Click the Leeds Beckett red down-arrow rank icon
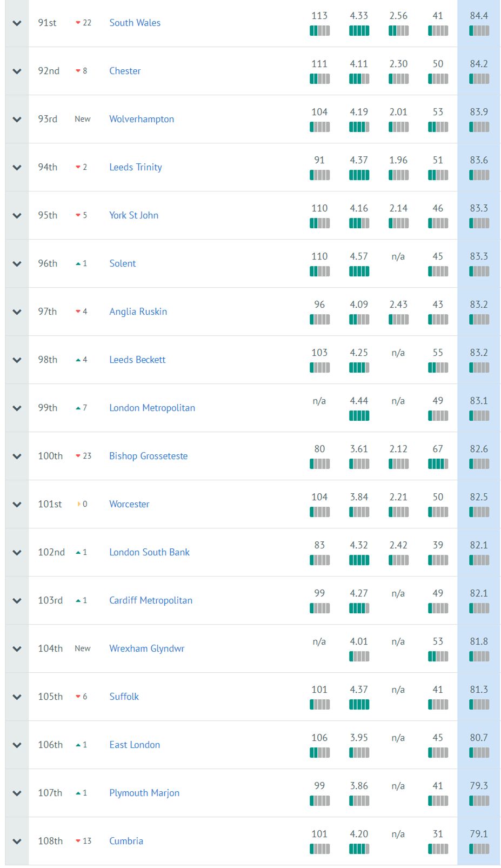501x868 pixels. click(x=78, y=360)
